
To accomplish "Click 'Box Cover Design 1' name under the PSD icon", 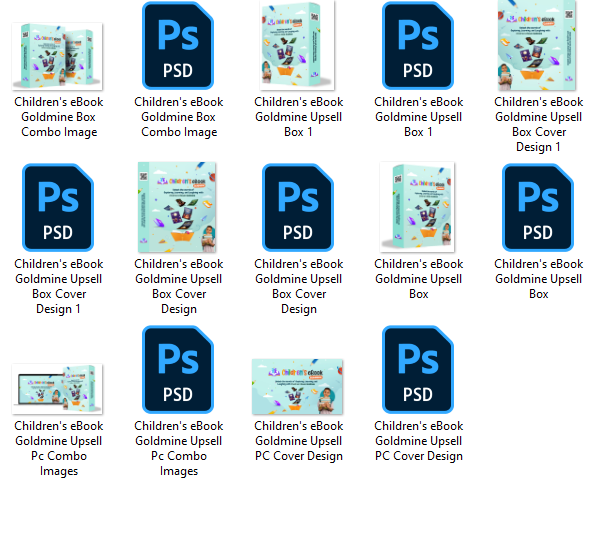I will pos(59,286).
